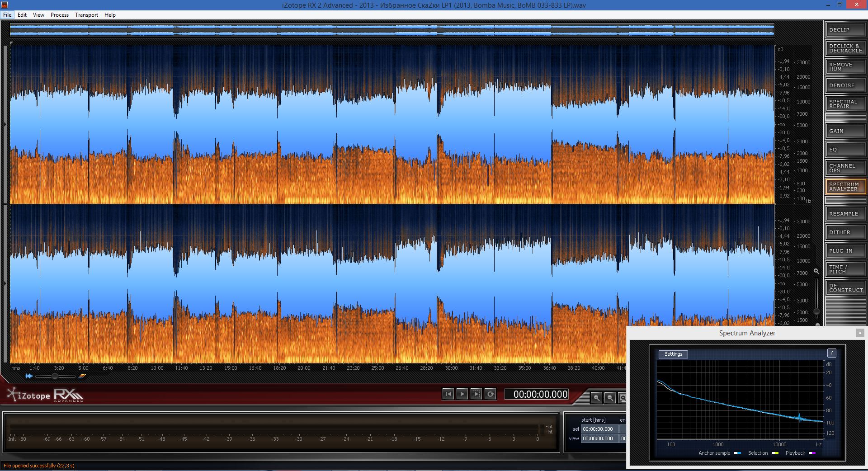Open the Dither module
This screenshot has width=868, height=471.
point(845,232)
